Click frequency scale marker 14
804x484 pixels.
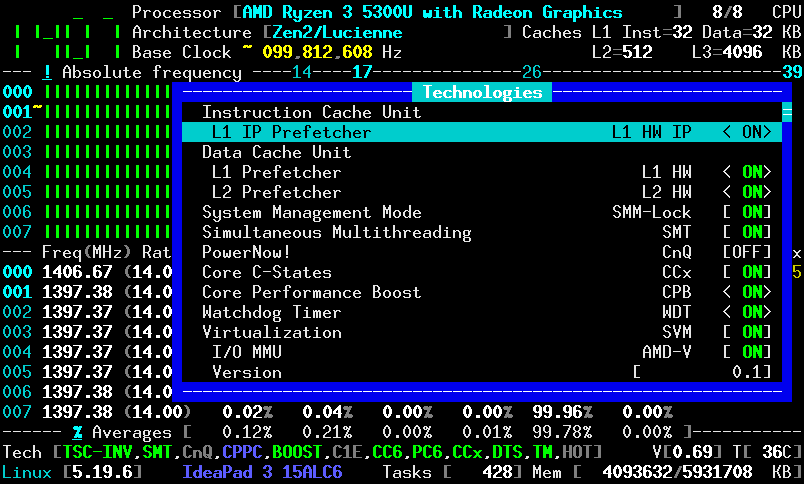tap(302, 72)
